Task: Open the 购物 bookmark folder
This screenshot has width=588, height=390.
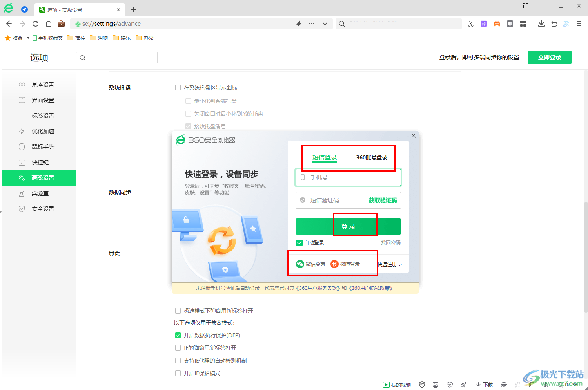Action: (99, 38)
